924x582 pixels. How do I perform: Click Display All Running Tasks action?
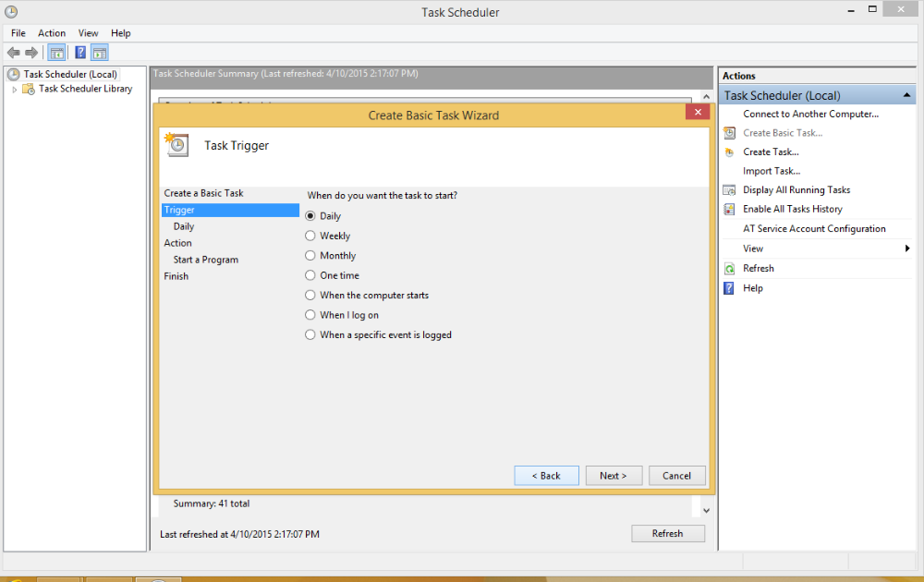pos(796,190)
